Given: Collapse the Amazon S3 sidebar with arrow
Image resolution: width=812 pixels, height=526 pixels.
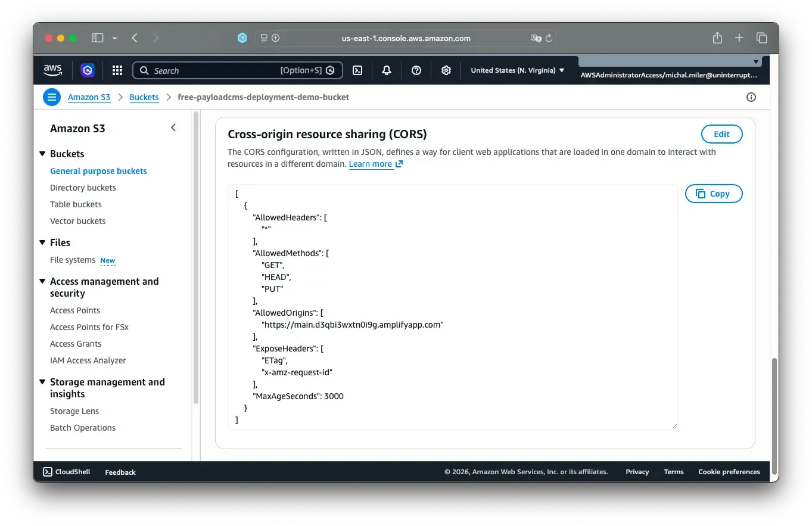Looking at the screenshot, I should [x=173, y=127].
